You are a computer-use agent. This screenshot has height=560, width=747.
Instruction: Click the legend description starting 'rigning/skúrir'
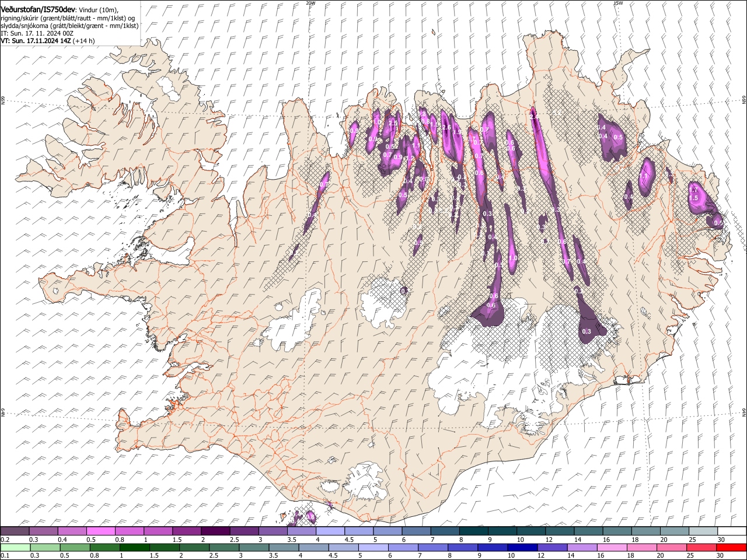[68, 17]
